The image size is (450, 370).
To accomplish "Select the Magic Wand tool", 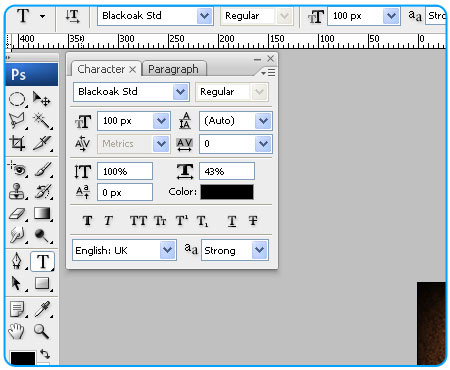I will click(42, 121).
